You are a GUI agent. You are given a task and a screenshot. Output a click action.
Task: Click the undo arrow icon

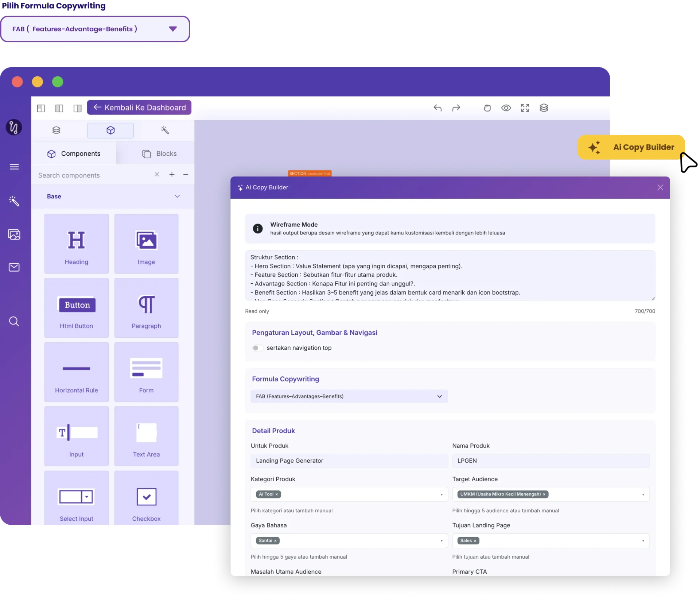tap(437, 108)
